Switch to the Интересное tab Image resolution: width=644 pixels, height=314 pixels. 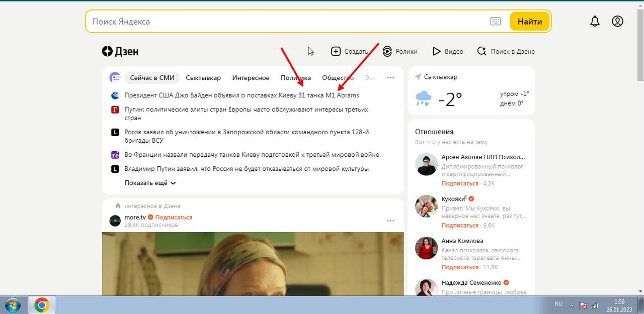click(x=251, y=78)
